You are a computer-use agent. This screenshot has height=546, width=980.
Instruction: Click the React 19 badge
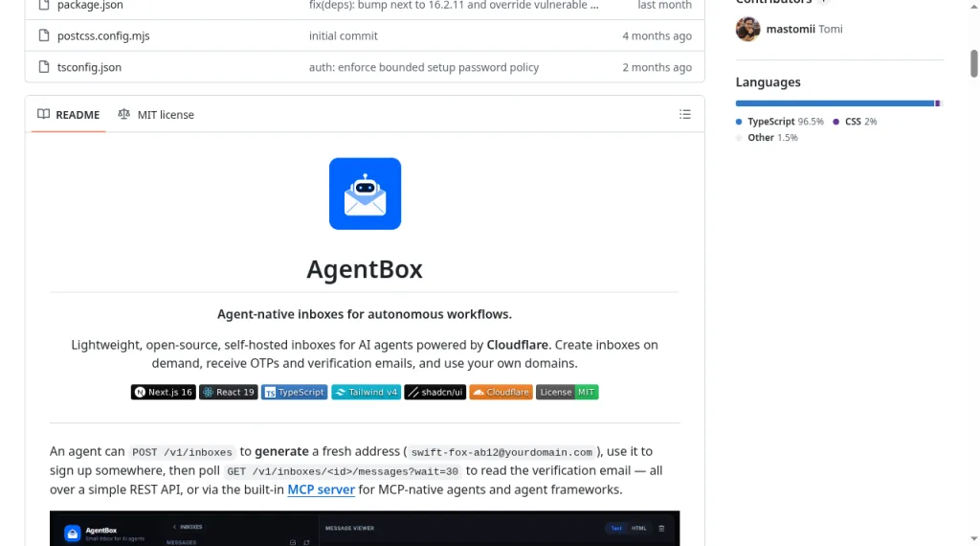pos(229,392)
